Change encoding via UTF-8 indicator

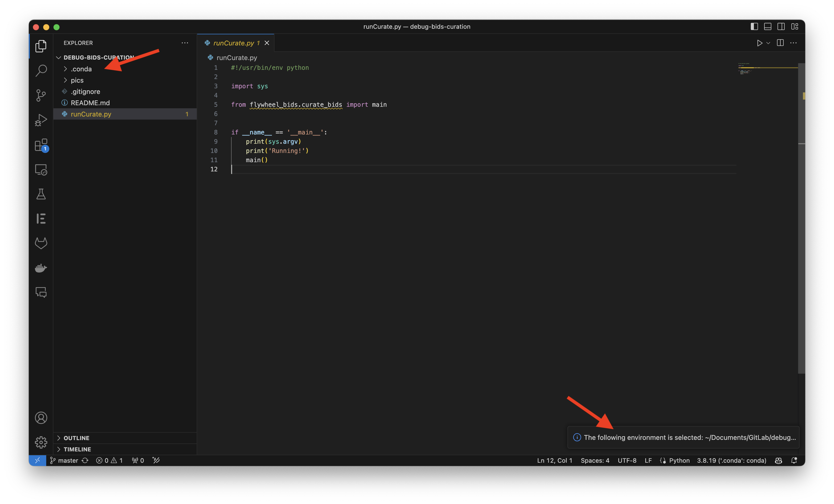coord(627,460)
